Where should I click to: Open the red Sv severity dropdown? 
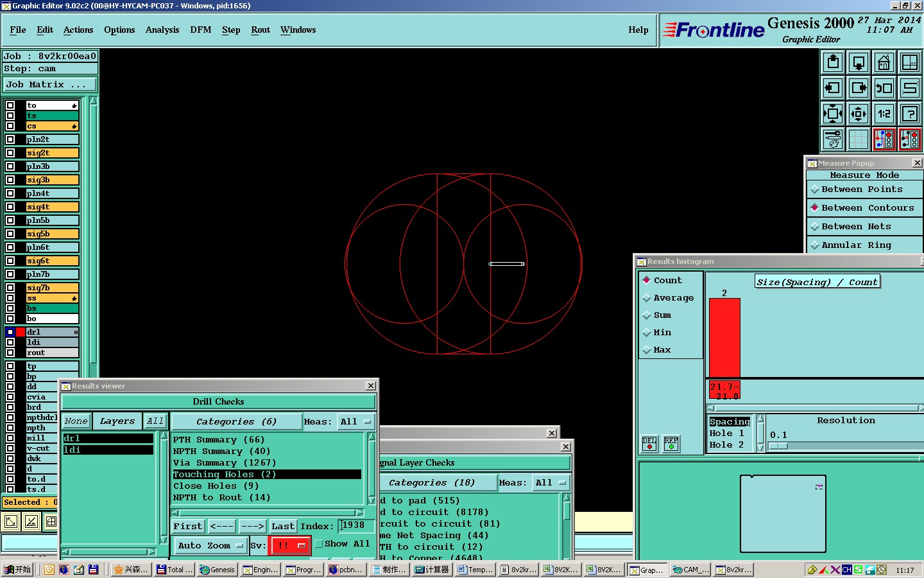pos(291,545)
